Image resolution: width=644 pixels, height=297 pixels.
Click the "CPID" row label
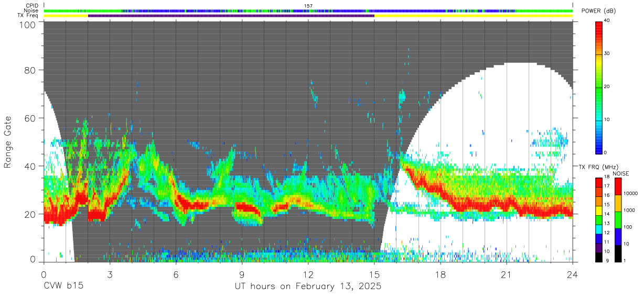pyautogui.click(x=33, y=6)
